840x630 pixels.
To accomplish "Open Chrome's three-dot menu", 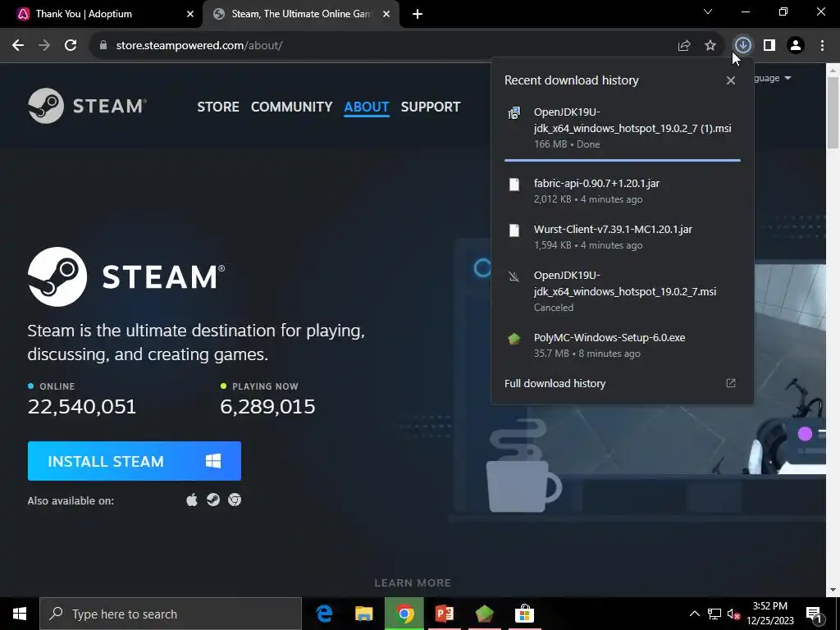I will pyautogui.click(x=822, y=46).
